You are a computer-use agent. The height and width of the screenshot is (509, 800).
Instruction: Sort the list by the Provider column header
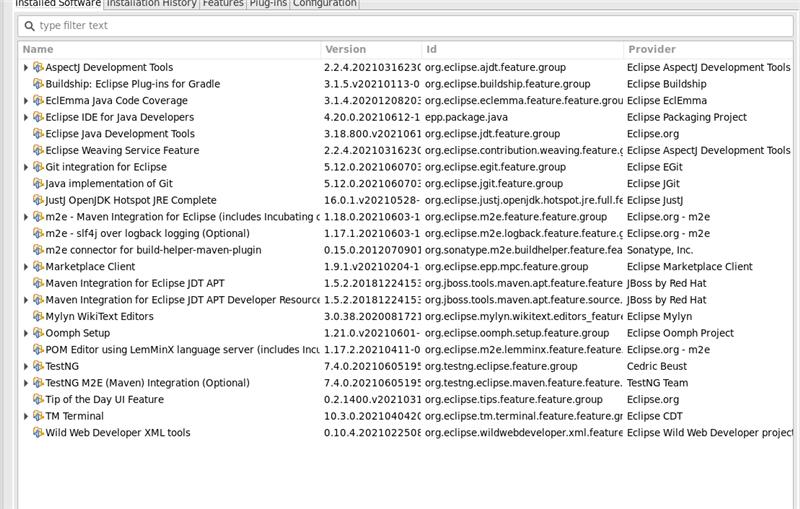pos(709,49)
